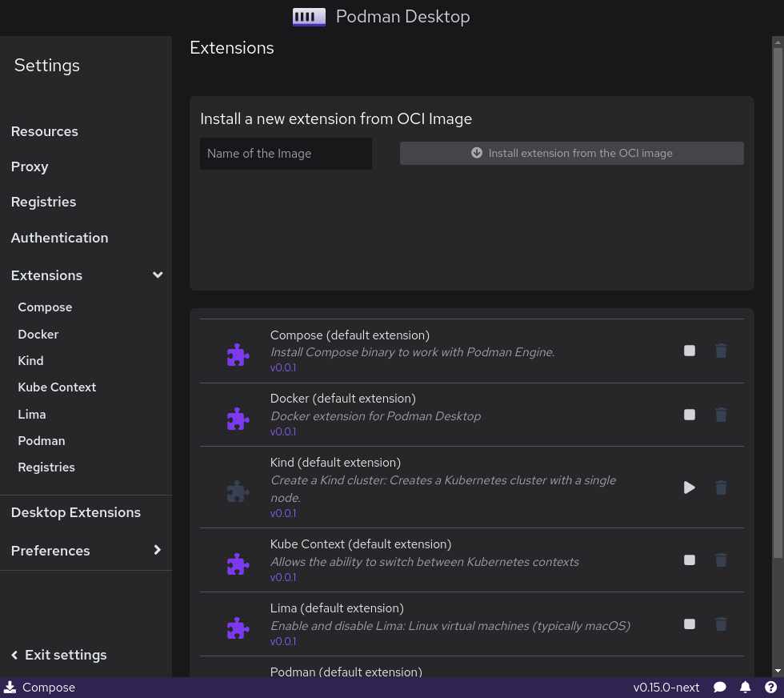Delete the Docker extension via trash icon
The width and height of the screenshot is (784, 698).
coord(721,415)
